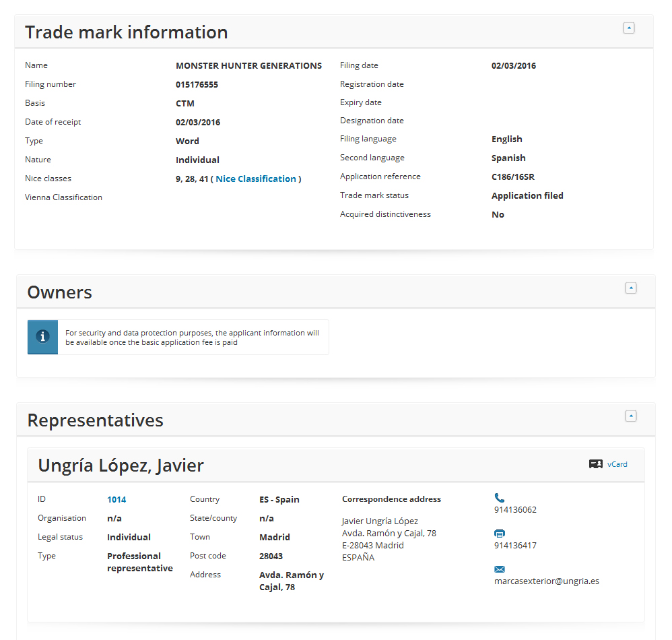Click the Trade mark information heading
This screenshot has width=672, height=640.
pyautogui.click(x=127, y=32)
